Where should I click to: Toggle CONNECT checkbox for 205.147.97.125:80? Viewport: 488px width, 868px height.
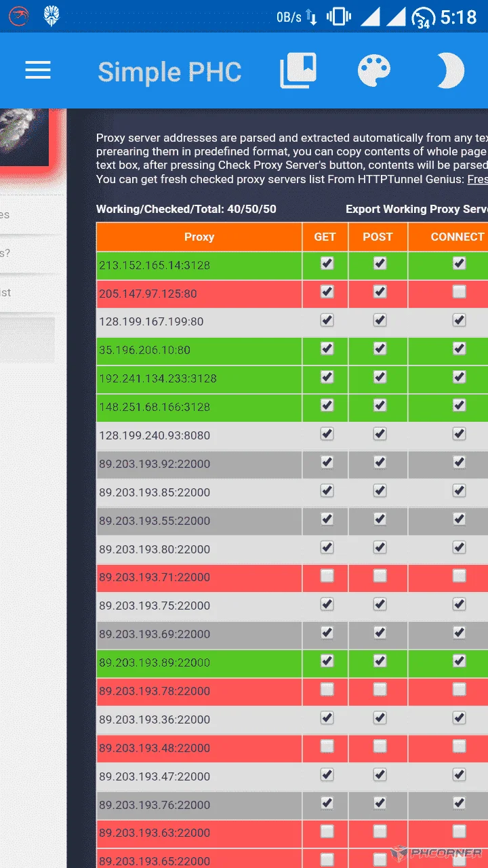(x=459, y=292)
